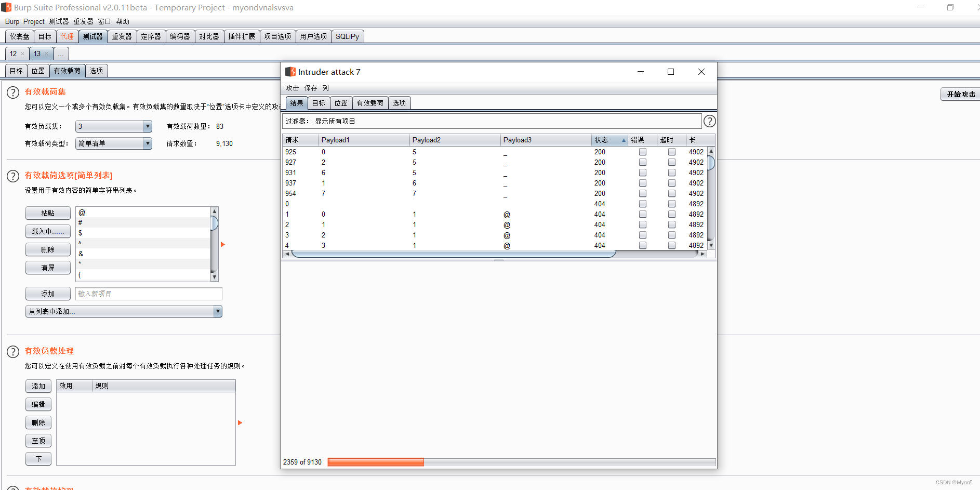Tick 错误 checkbox for request 925
The width and height of the screenshot is (980, 490).
[643, 152]
